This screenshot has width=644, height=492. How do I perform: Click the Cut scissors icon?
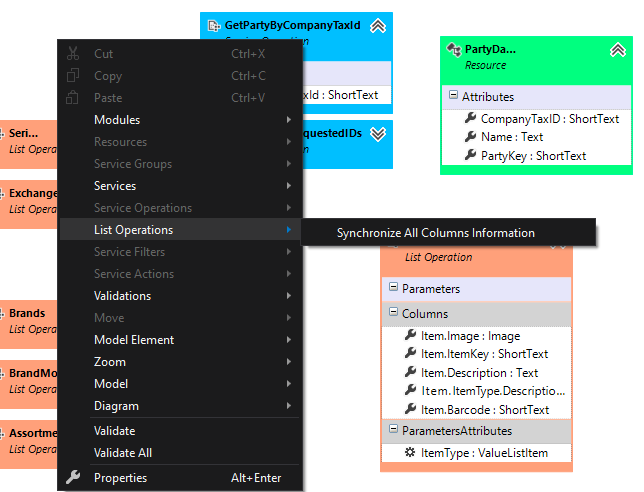click(73, 53)
